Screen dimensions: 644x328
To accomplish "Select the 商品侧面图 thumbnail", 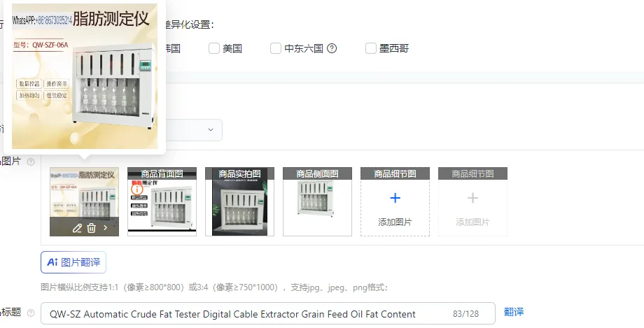I will tap(317, 201).
